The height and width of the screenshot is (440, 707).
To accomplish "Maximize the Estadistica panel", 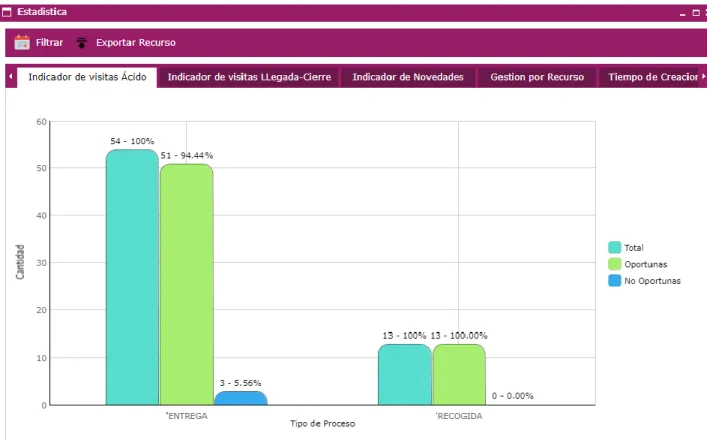I will tap(696, 13).
